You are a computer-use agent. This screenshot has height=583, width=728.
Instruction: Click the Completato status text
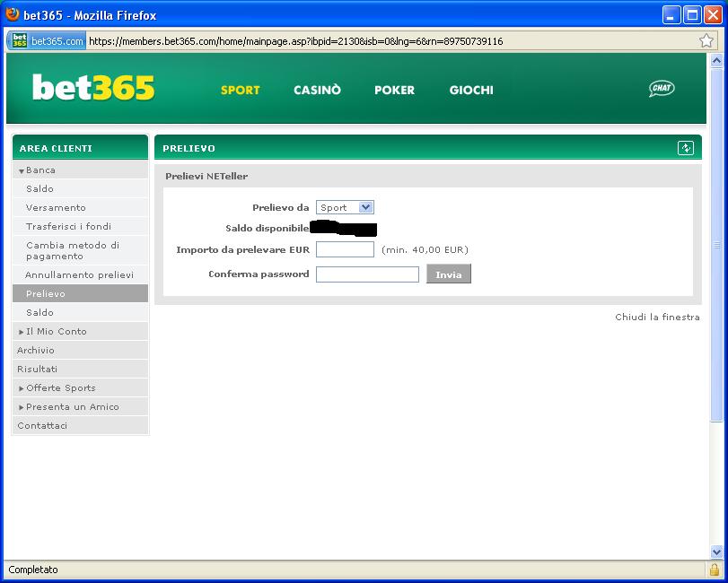pos(33,570)
